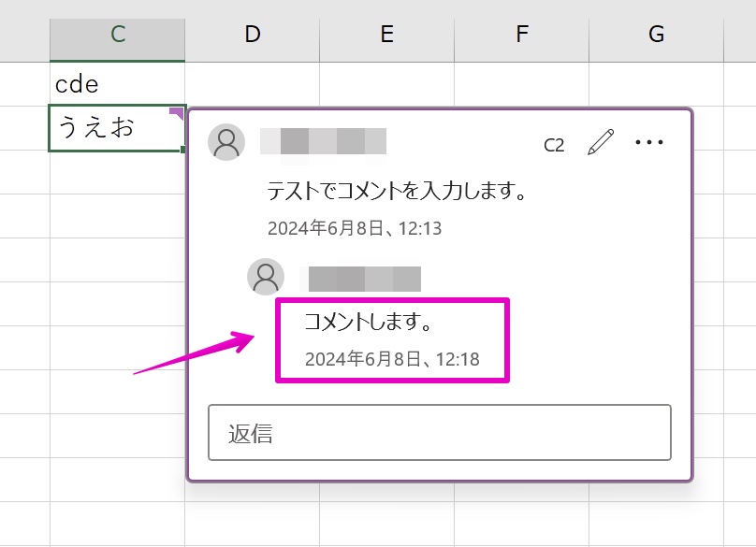Viewport: 756px width, 547px height.
Task: Click the pencil edit comment icon
Action: pos(601,142)
